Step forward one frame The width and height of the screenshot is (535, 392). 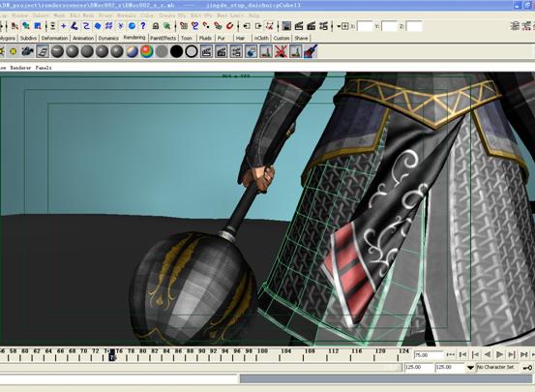pyautogui.click(x=524, y=355)
